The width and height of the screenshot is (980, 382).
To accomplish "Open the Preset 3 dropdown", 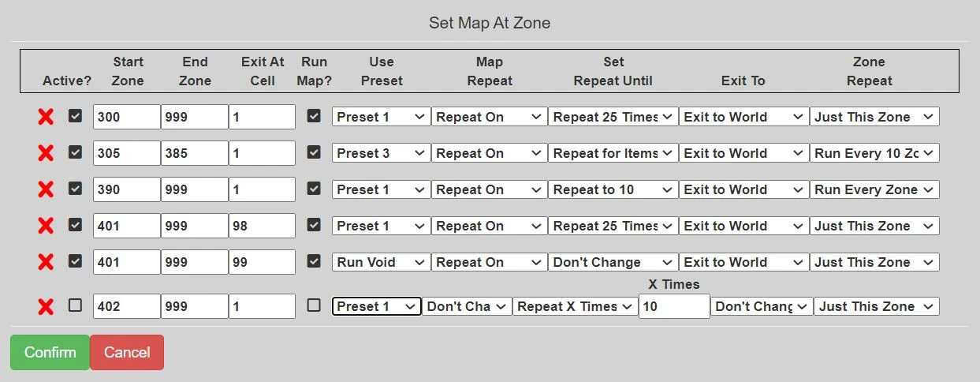I will tap(381, 153).
